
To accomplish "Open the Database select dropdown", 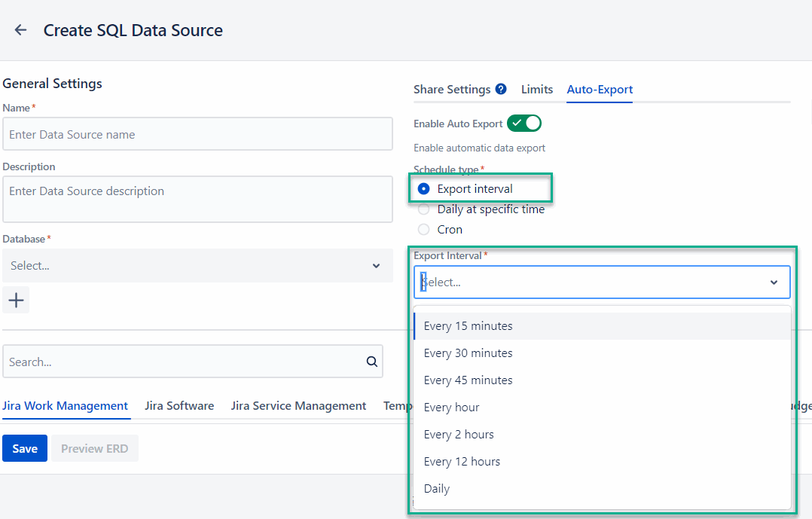I will click(x=197, y=266).
